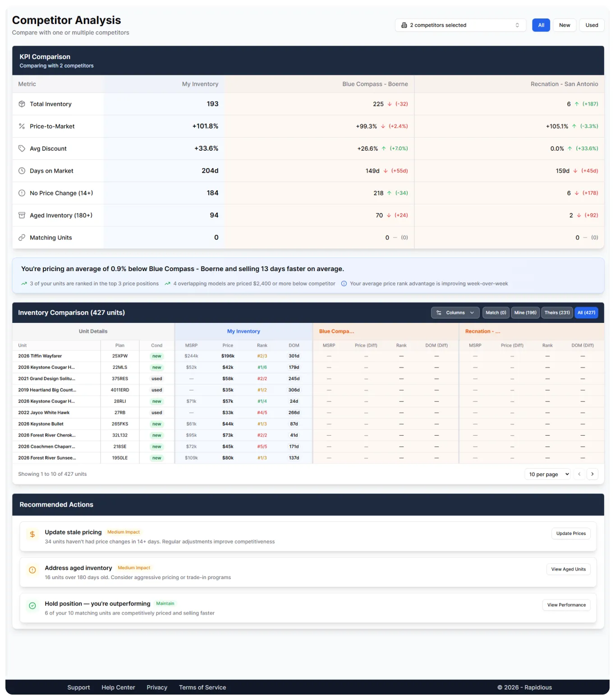Image resolution: width=615 pixels, height=700 pixels.
Task: Enable the New inventory filter
Action: (565, 25)
